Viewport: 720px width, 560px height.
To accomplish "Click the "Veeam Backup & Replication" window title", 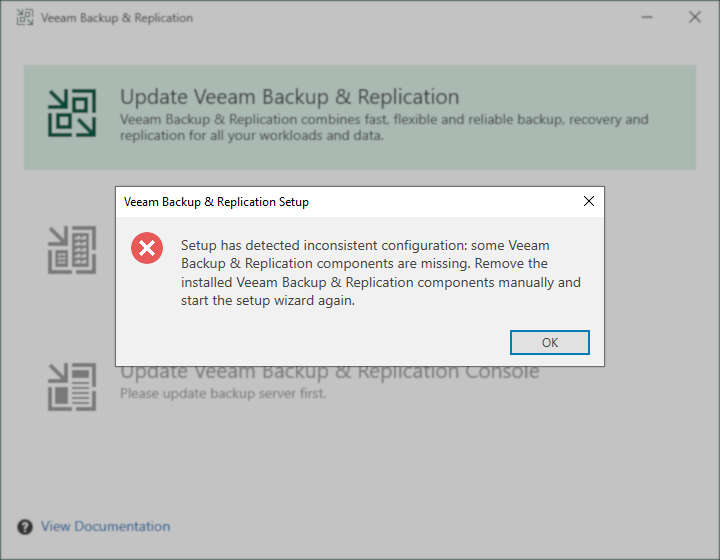I will point(117,18).
